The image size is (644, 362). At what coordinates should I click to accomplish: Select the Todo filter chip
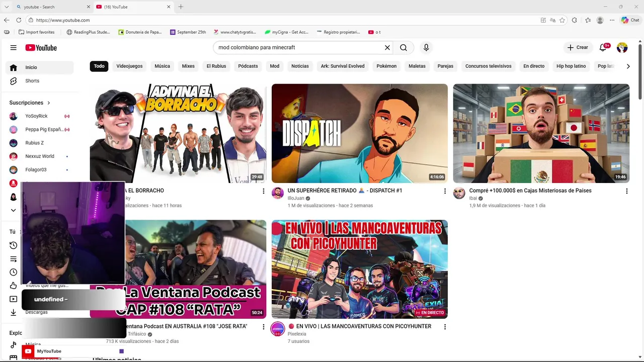(99, 66)
